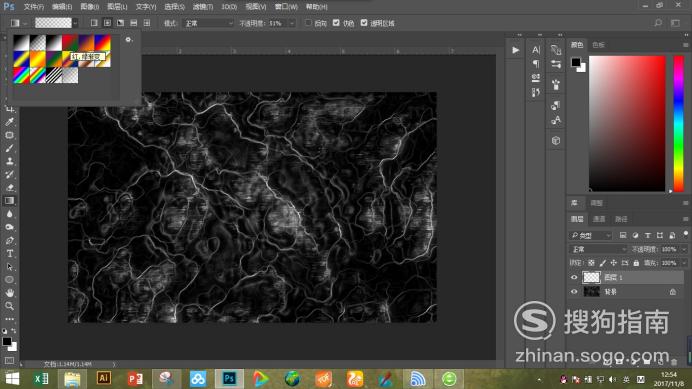Select the Eraser tool

[9, 188]
